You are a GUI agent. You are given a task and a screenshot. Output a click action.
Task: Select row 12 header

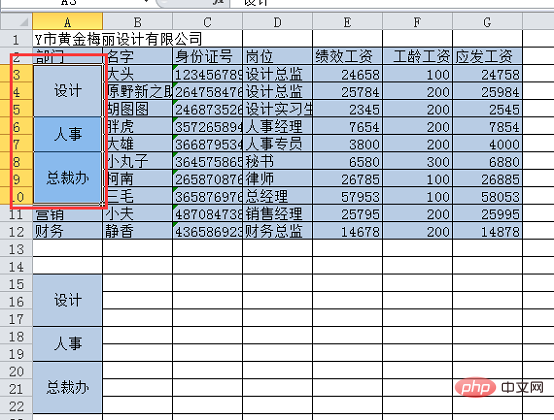pyautogui.click(x=16, y=232)
